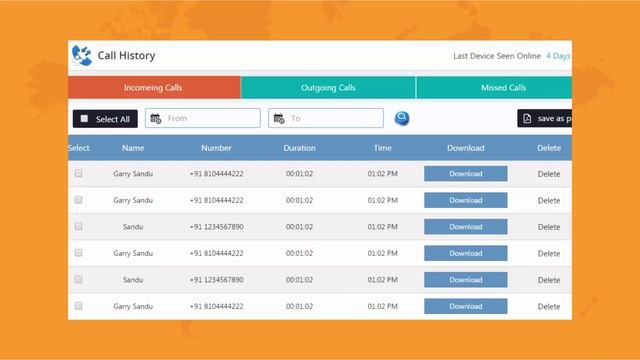Viewport: 640px width, 360px height.
Task: Click the From date input field
Action: tap(202, 118)
